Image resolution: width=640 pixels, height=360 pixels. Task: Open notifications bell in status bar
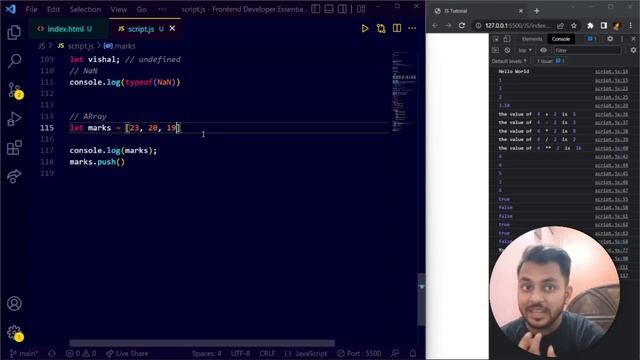(413, 353)
